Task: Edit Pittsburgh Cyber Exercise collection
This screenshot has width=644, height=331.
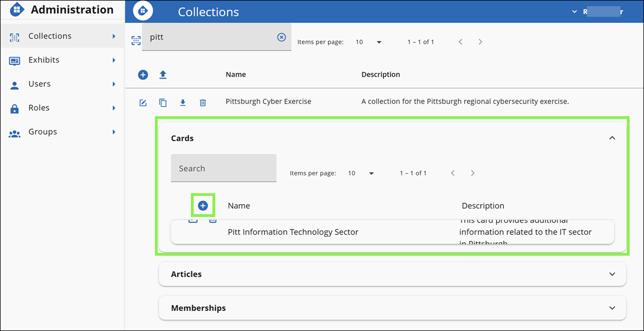Action: pos(143,102)
